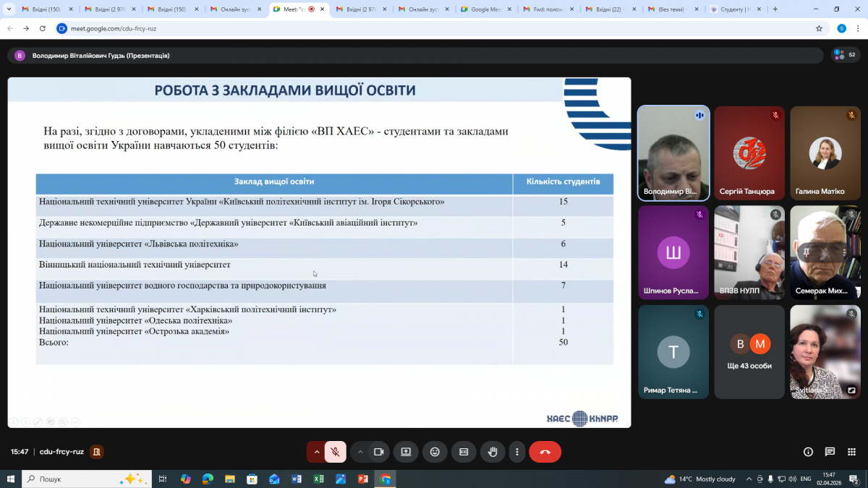Viewport: 868px width, 488px height.
Task: Show hidden system tray icons chevron
Action: pos(749,479)
